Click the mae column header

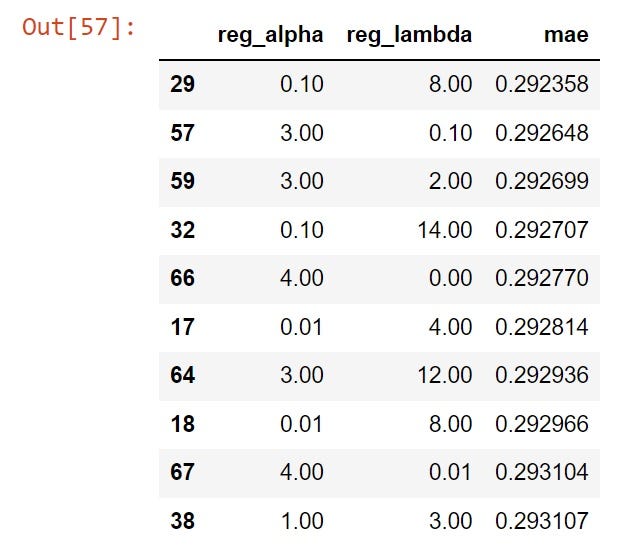[568, 35]
